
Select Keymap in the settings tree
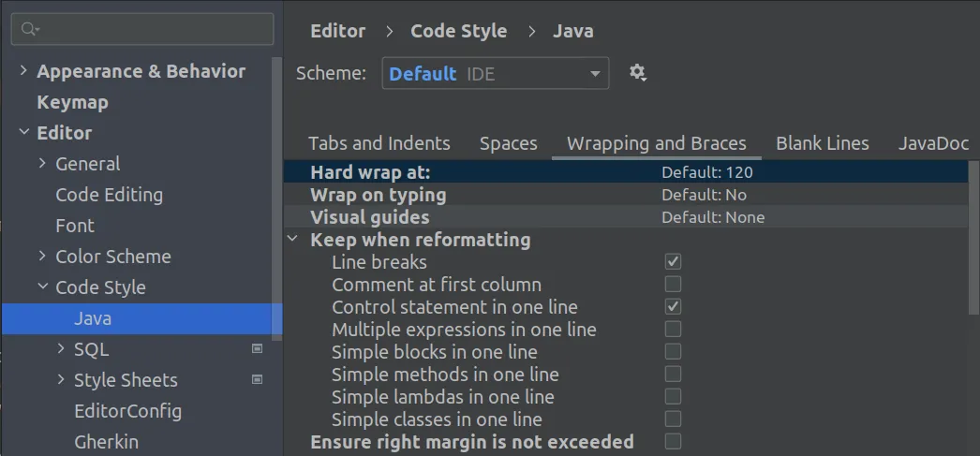click(72, 102)
